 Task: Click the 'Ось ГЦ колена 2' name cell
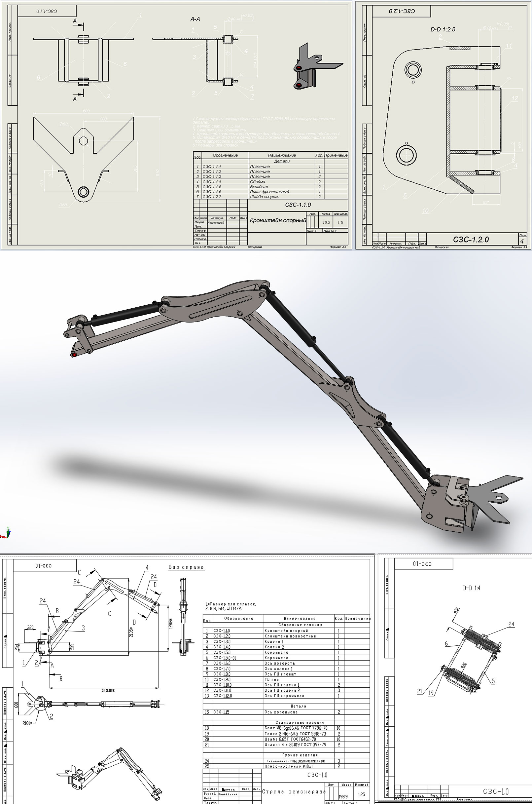coord(299,690)
